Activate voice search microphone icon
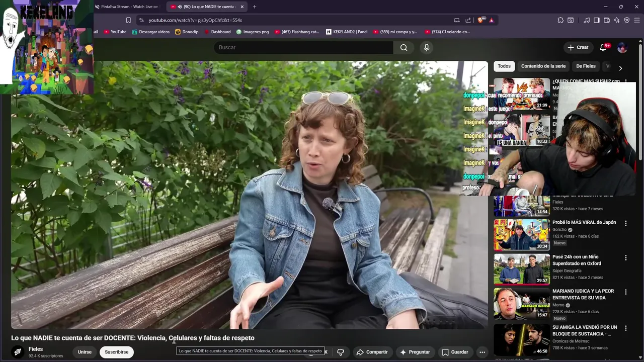 427,47
